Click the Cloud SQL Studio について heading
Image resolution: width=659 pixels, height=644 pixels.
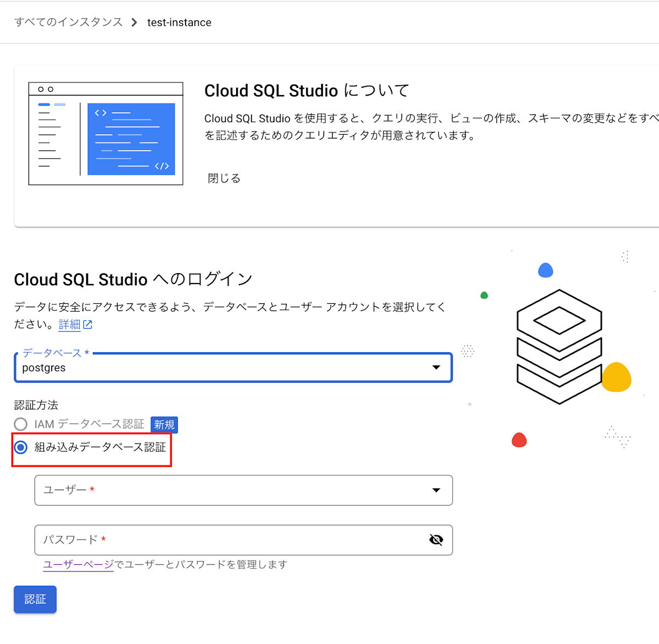point(307,91)
